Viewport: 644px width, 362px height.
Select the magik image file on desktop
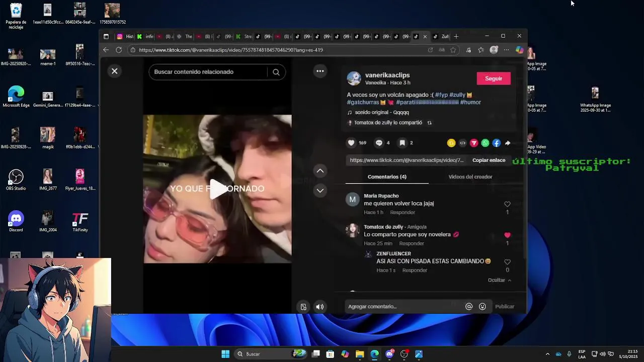(48, 138)
